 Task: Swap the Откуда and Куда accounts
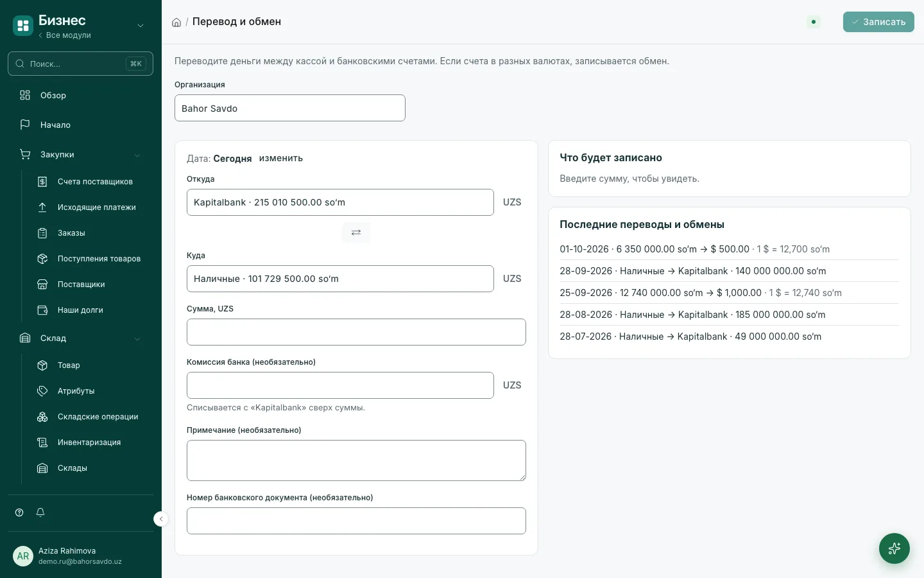pyautogui.click(x=356, y=232)
